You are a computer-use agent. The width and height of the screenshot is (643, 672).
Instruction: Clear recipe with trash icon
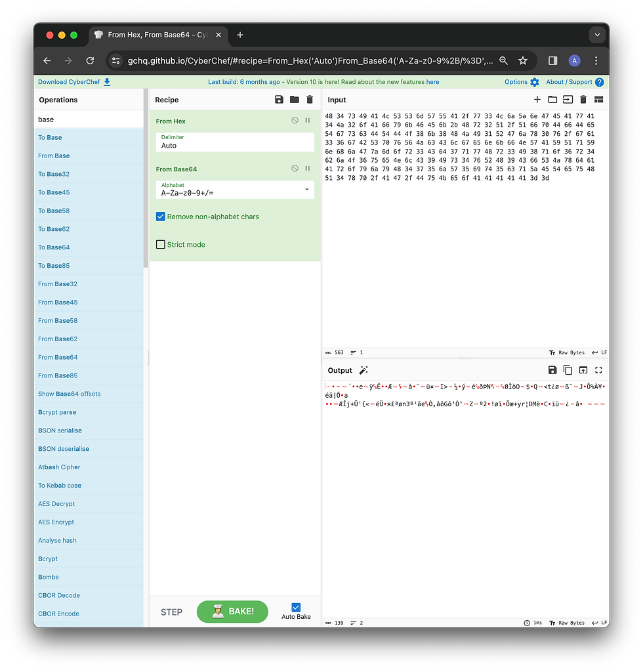[x=310, y=100]
